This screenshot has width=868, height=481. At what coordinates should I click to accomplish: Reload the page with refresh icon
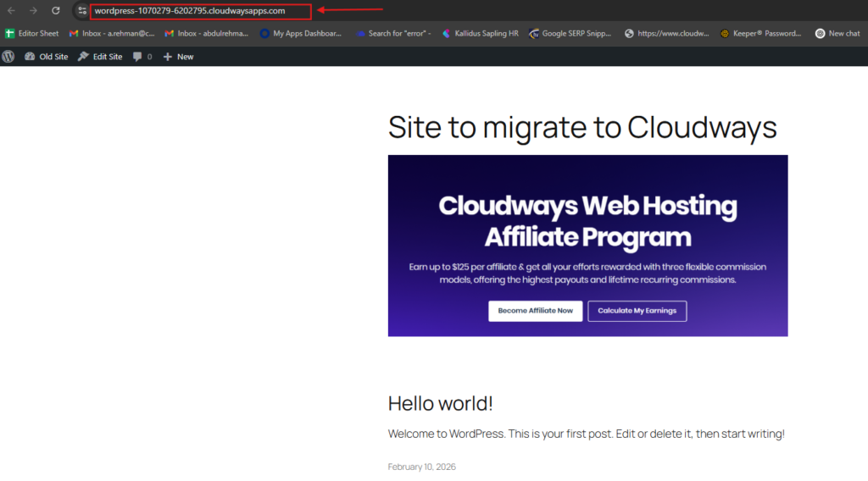pos(55,10)
